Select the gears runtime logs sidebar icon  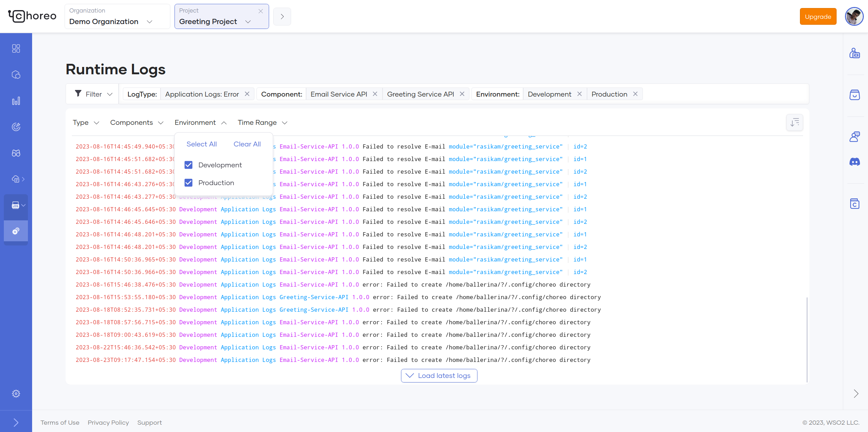point(16,231)
